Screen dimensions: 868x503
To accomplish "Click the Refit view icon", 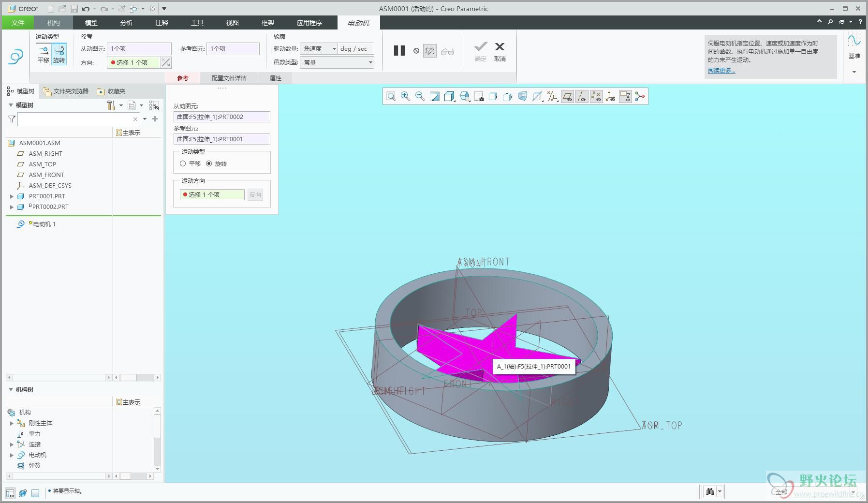I will pos(391,97).
